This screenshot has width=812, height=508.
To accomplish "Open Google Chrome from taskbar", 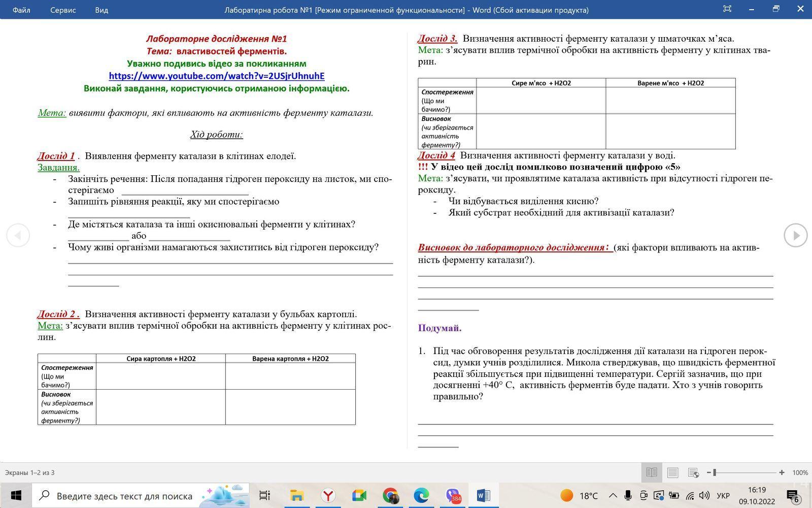I will click(390, 495).
